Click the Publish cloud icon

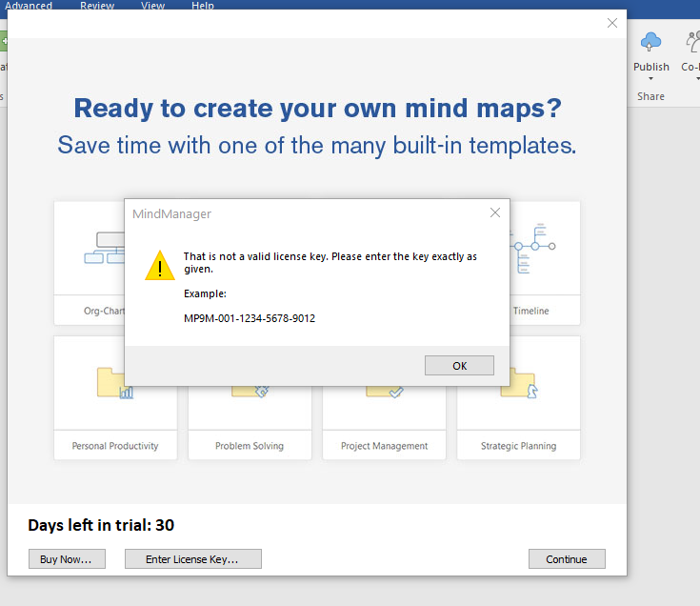[x=651, y=42]
